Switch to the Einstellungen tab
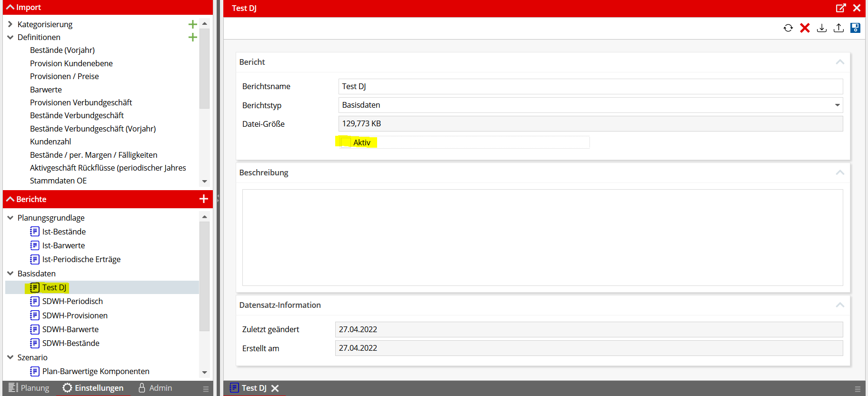 pyautogui.click(x=93, y=388)
